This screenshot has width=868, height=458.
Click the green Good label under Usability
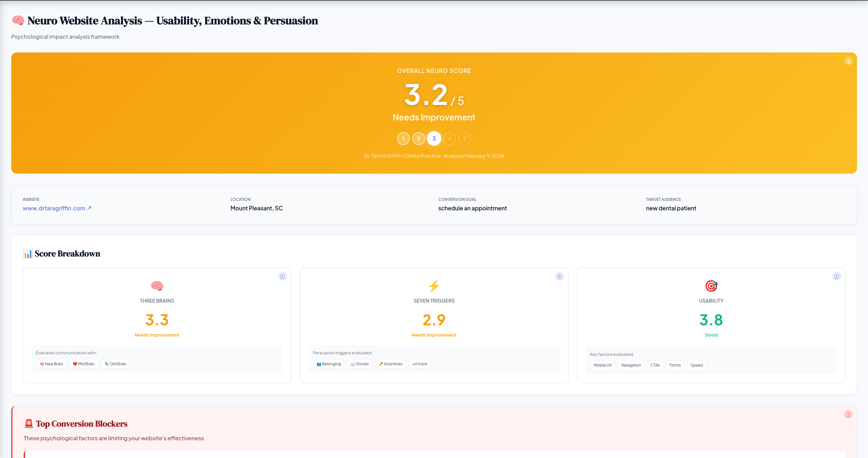click(x=711, y=335)
